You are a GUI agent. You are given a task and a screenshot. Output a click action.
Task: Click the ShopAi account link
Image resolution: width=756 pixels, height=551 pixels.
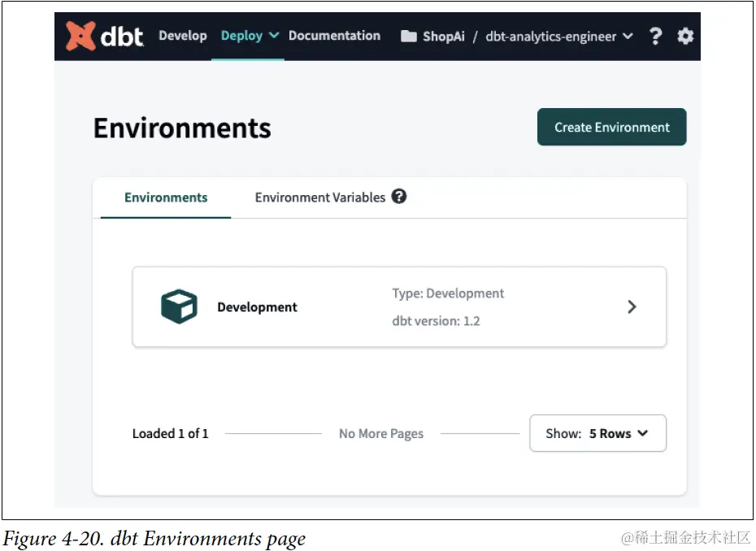click(444, 37)
